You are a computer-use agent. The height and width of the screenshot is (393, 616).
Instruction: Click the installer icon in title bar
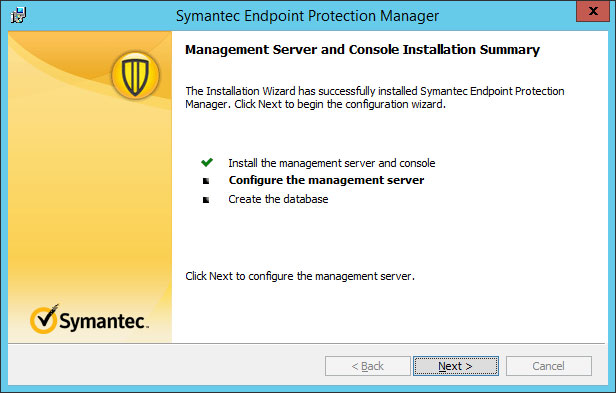18,16
